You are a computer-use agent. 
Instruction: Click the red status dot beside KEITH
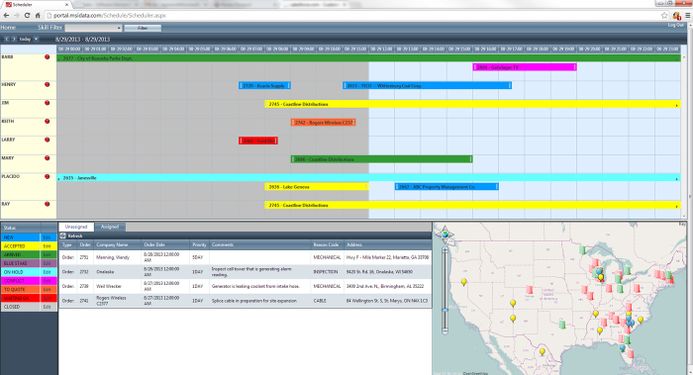47,121
